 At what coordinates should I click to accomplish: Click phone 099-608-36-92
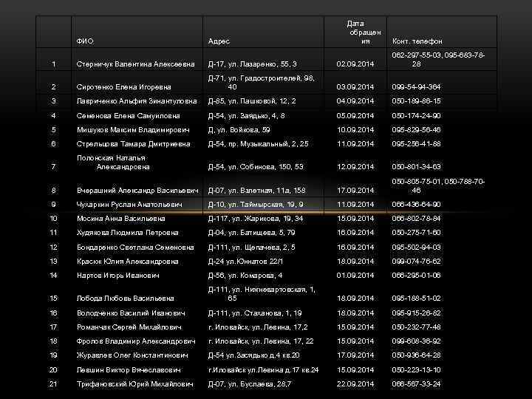click(x=416, y=341)
